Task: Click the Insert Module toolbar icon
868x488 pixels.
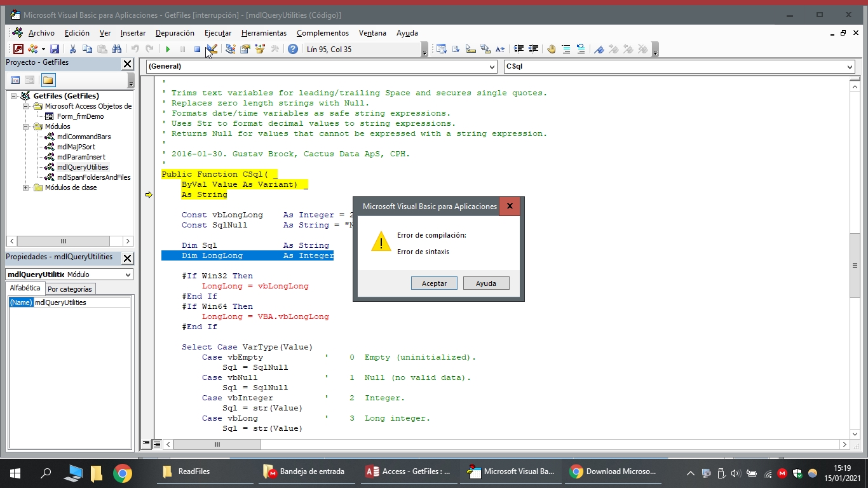Action: [32, 49]
